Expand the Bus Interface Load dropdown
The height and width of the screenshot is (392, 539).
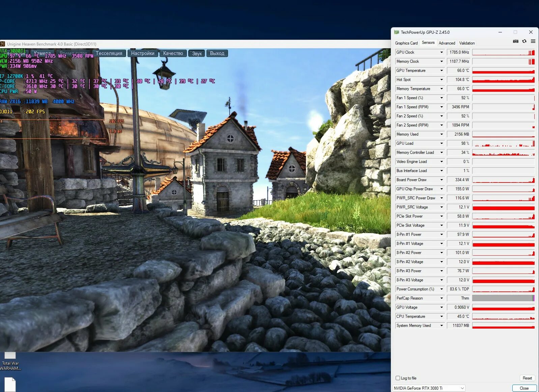tap(442, 171)
